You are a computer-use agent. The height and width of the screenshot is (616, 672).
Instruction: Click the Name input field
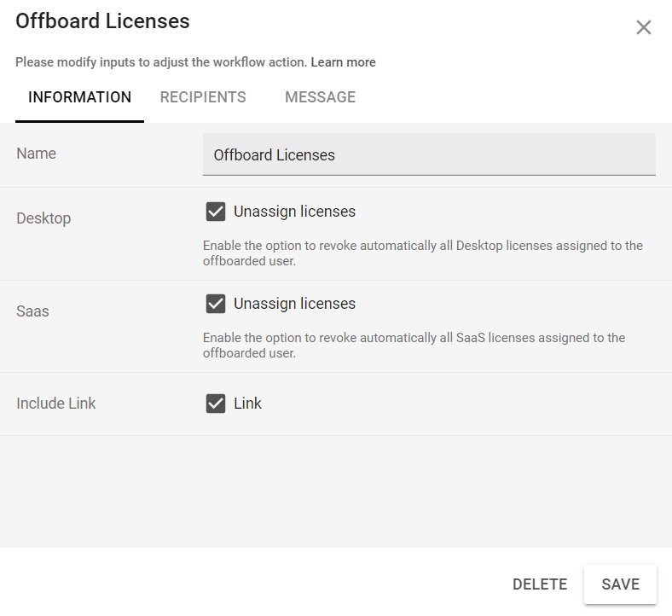click(x=429, y=155)
